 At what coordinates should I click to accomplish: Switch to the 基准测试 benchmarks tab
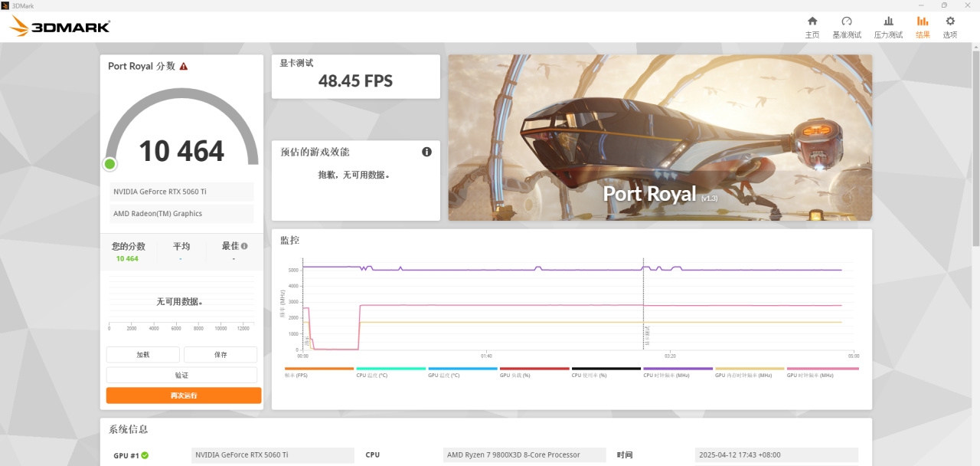[x=847, y=28]
